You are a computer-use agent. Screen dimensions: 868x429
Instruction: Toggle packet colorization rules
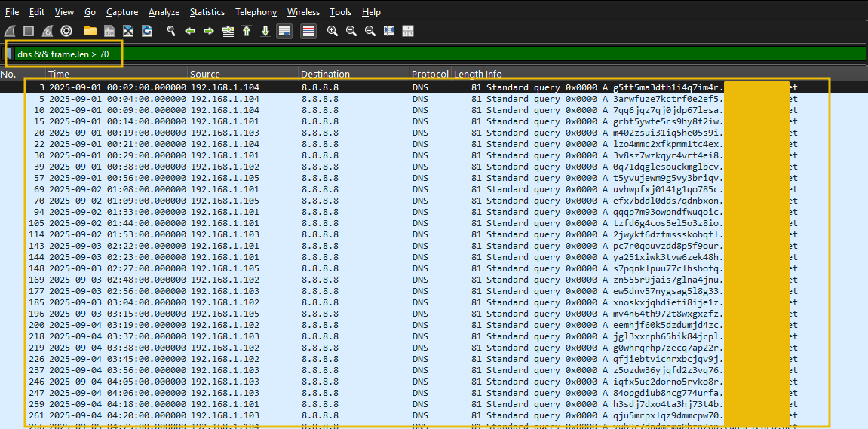click(x=308, y=31)
